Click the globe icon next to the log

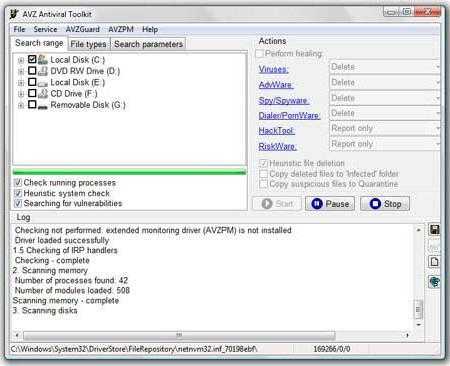coord(434,282)
